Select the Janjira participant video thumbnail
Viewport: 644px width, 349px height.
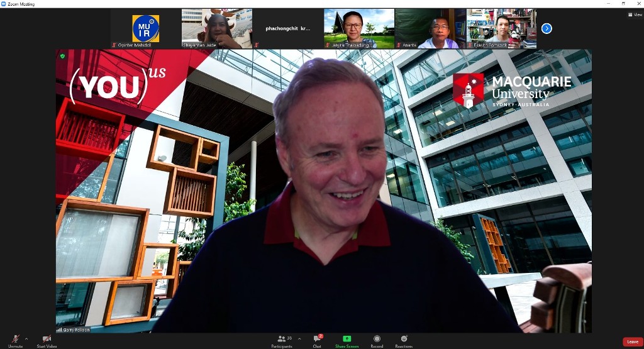pos(358,28)
